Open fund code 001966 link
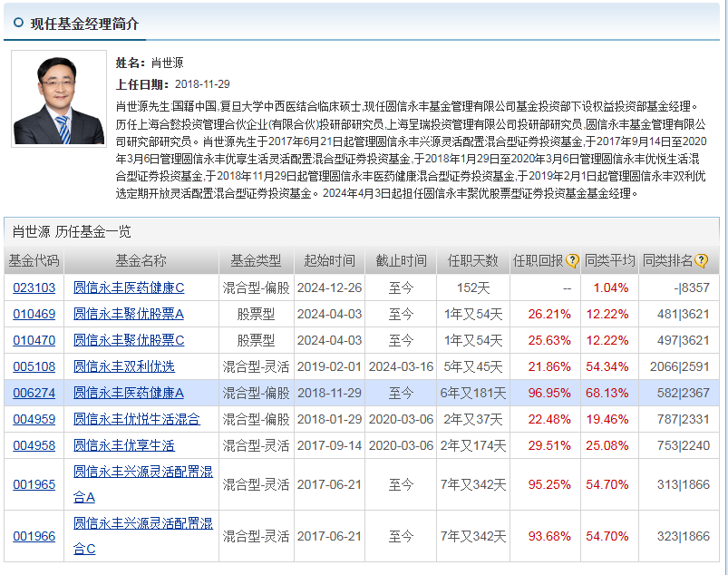The width and height of the screenshot is (728, 575). (x=34, y=536)
